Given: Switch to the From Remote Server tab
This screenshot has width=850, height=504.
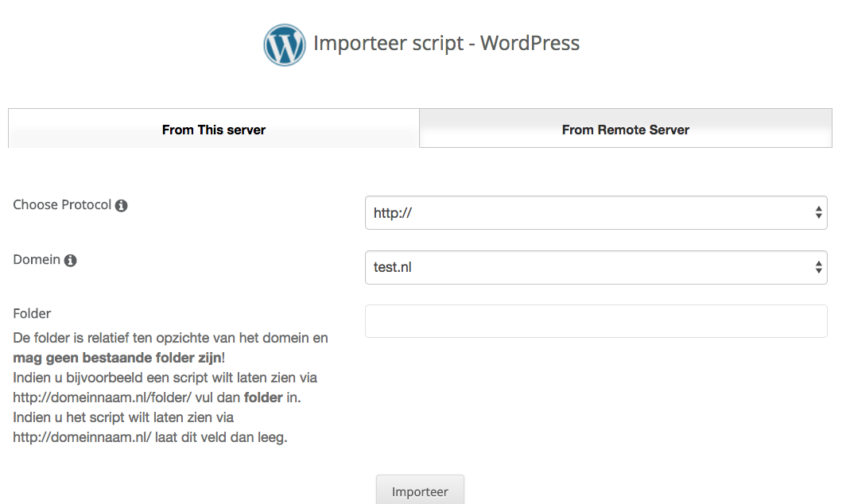Looking at the screenshot, I should coord(625,130).
